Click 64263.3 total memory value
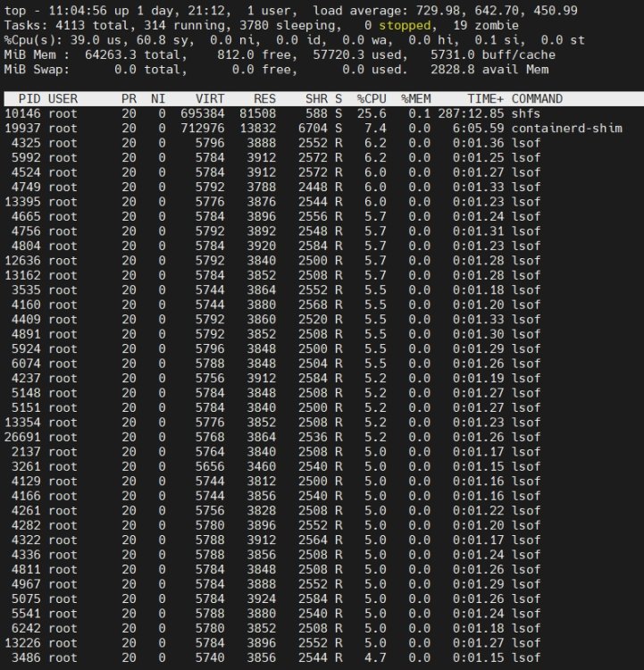The width and height of the screenshot is (644, 670). coord(110,54)
